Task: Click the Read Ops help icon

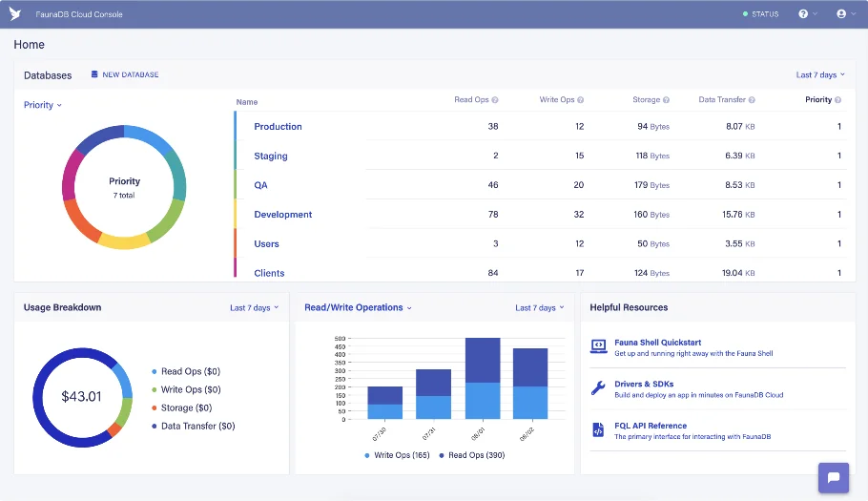Action: (495, 100)
